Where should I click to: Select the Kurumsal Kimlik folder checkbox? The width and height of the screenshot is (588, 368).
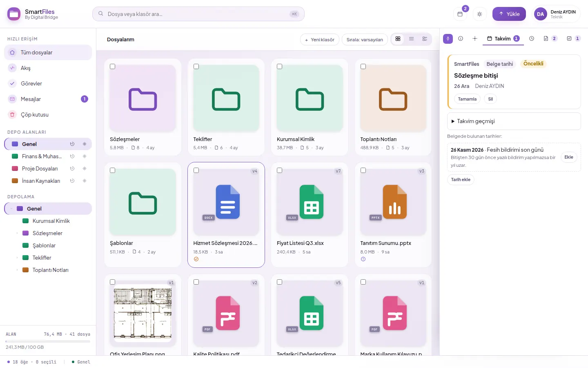pyautogui.click(x=280, y=67)
